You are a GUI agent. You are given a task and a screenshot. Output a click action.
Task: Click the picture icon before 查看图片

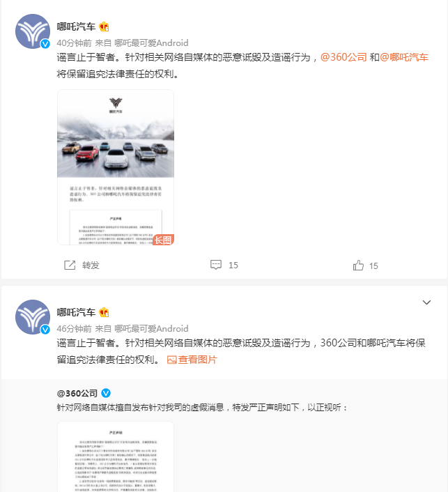(x=171, y=360)
